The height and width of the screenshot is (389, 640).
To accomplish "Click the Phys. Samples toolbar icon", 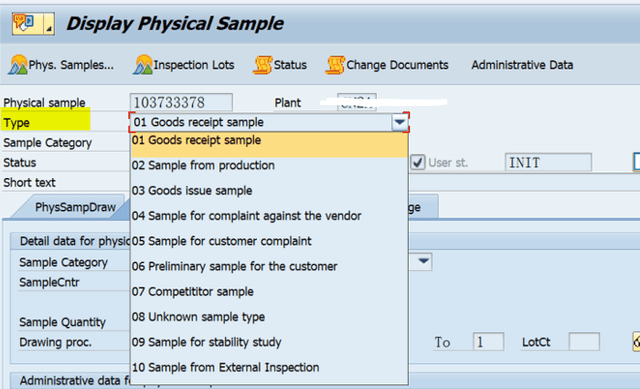I will click(x=18, y=65).
